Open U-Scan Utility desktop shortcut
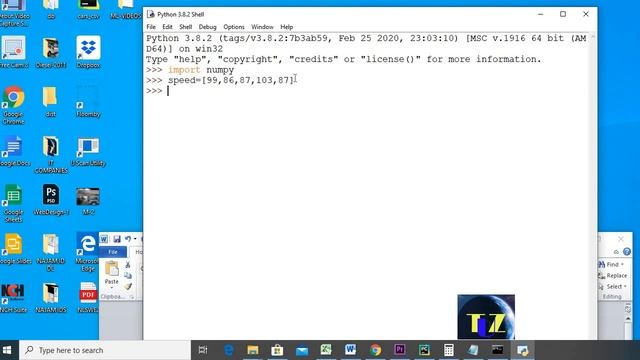Viewport: 640px width, 360px height. point(88,152)
